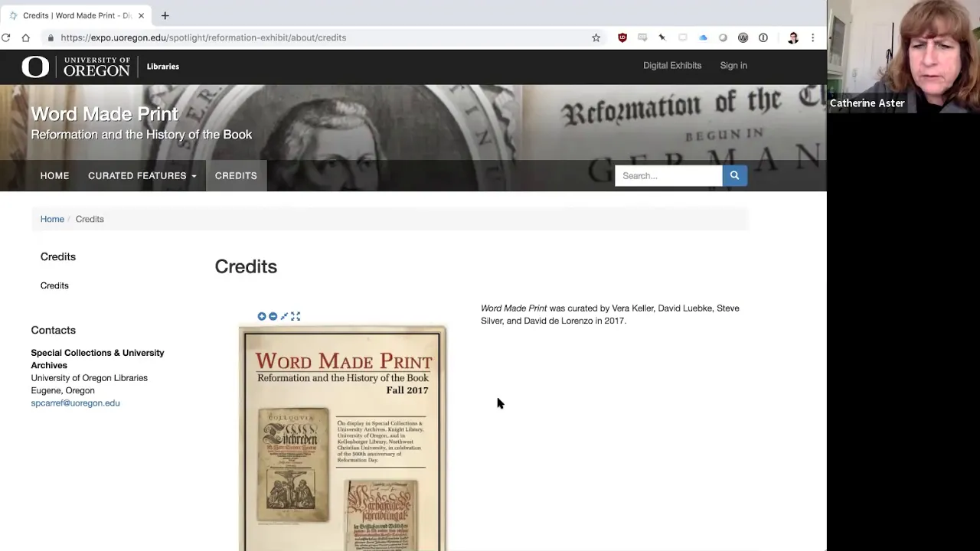980x551 pixels.
Task: Open the uBlock Origin extension
Action: [622, 37]
